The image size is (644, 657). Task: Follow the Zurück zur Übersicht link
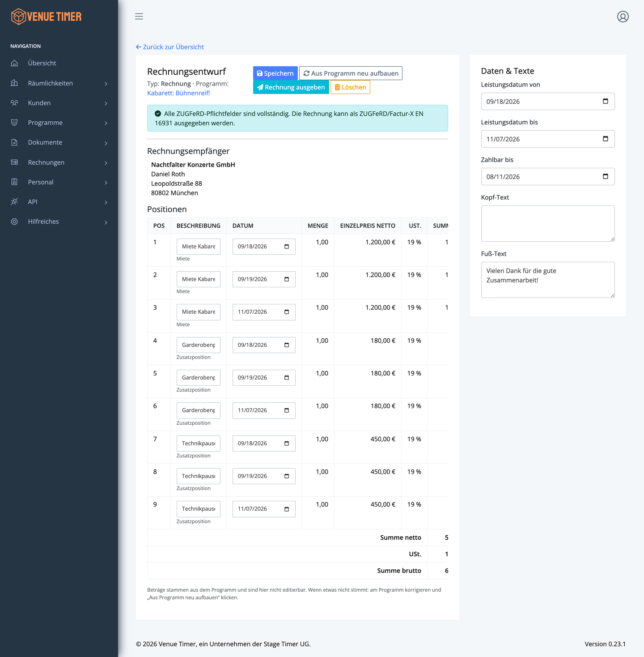coord(170,47)
